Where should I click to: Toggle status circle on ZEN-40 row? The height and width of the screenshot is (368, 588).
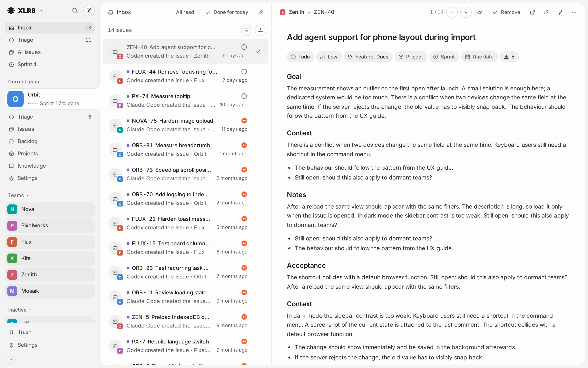tap(244, 47)
